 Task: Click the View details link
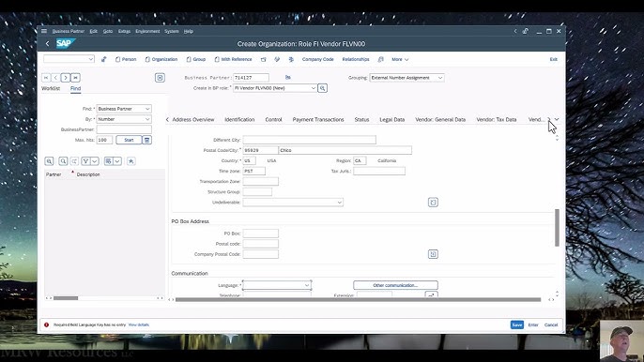coord(139,324)
